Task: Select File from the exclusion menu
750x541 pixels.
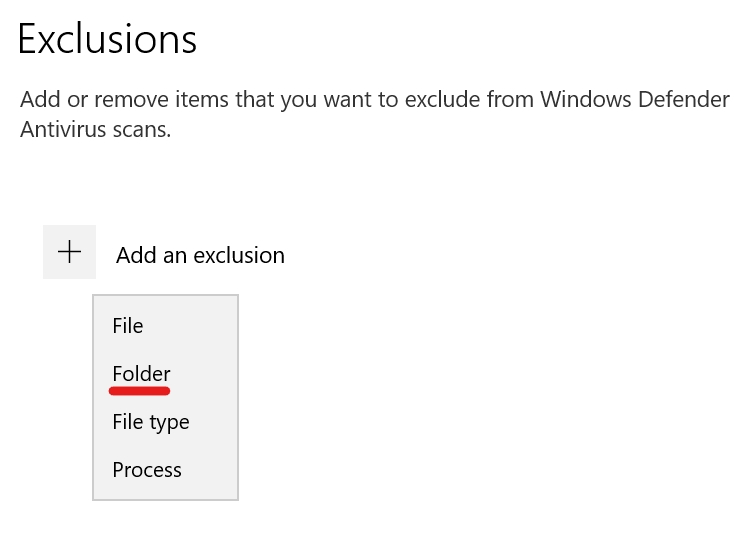Action: [x=128, y=326]
